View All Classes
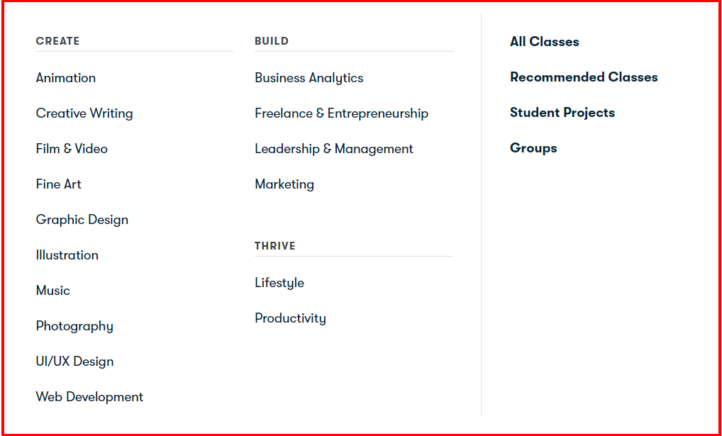Image resolution: width=722 pixels, height=436 pixels. (544, 42)
